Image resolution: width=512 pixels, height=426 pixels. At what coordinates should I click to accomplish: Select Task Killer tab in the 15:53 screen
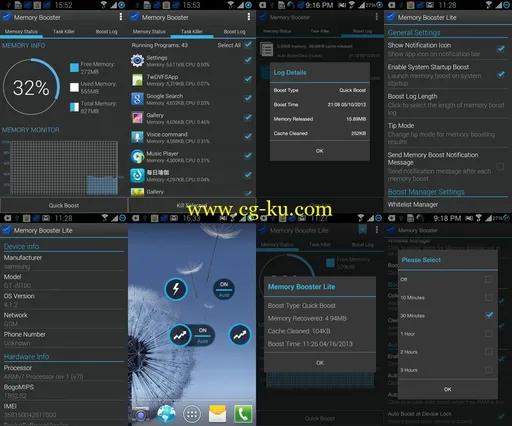192,32
